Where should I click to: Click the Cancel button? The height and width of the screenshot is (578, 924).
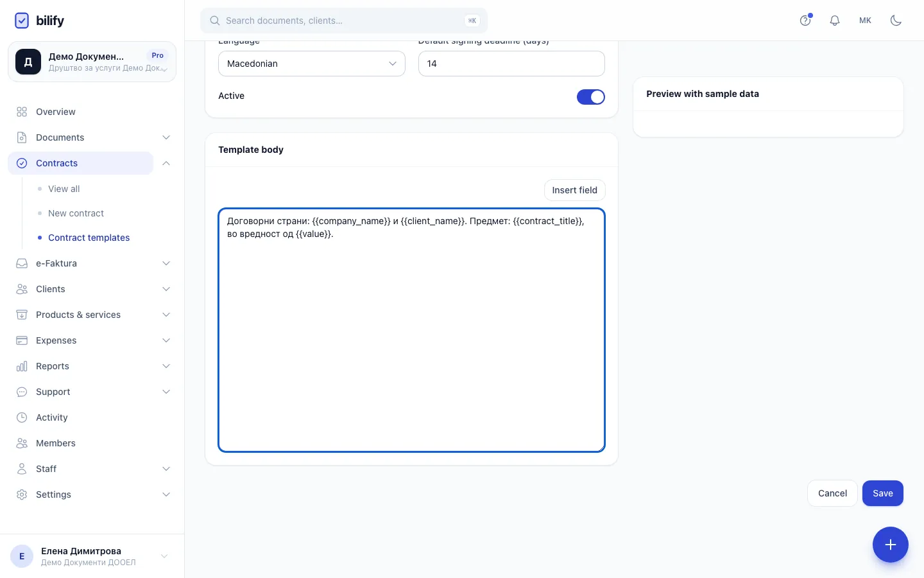[x=832, y=493]
